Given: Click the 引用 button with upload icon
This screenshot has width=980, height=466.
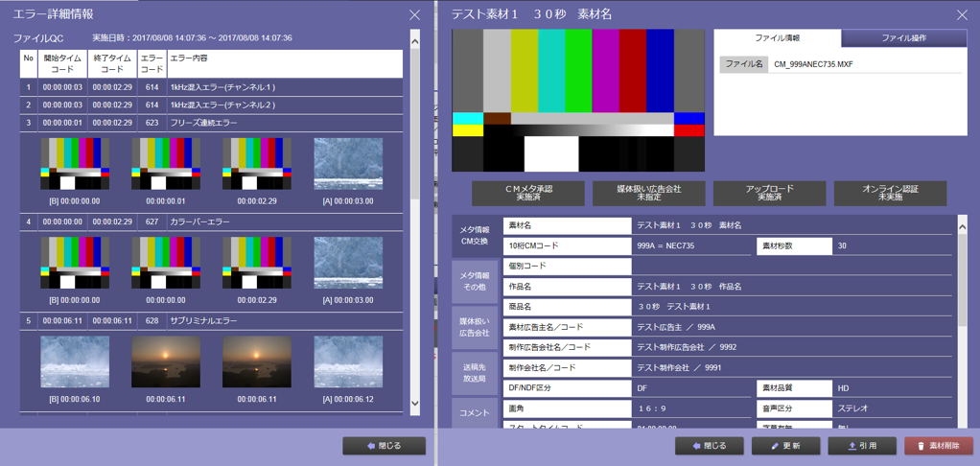Looking at the screenshot, I should point(859,446).
